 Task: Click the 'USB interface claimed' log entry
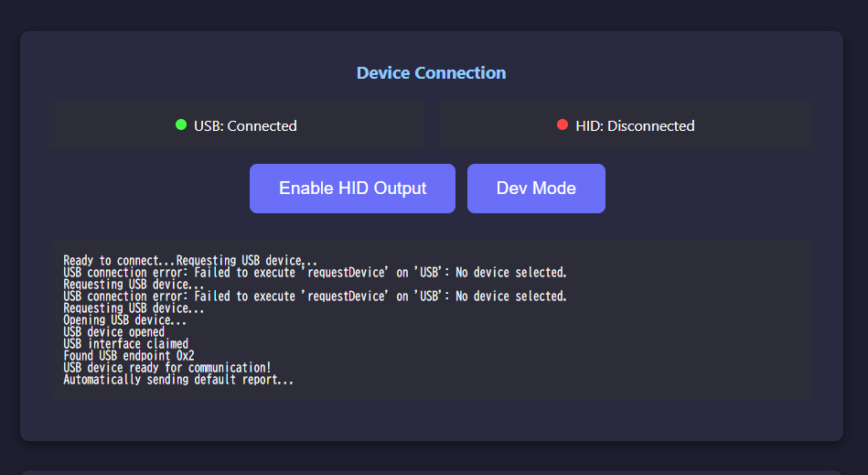[x=125, y=344]
